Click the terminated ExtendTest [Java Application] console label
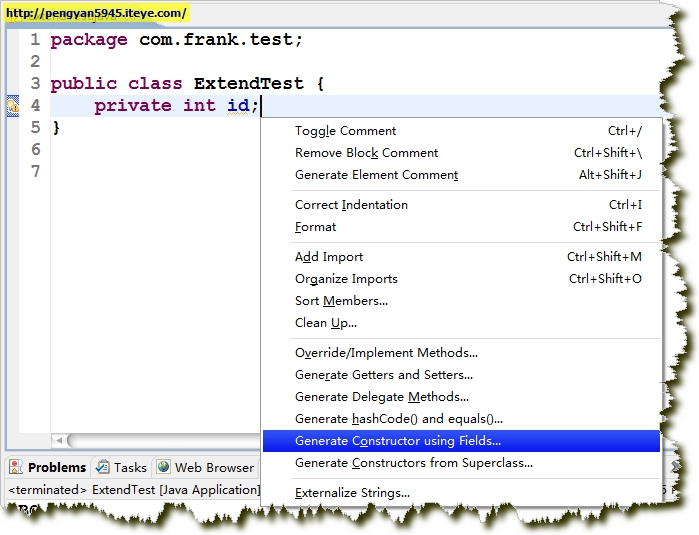699x535 pixels. tap(134, 490)
